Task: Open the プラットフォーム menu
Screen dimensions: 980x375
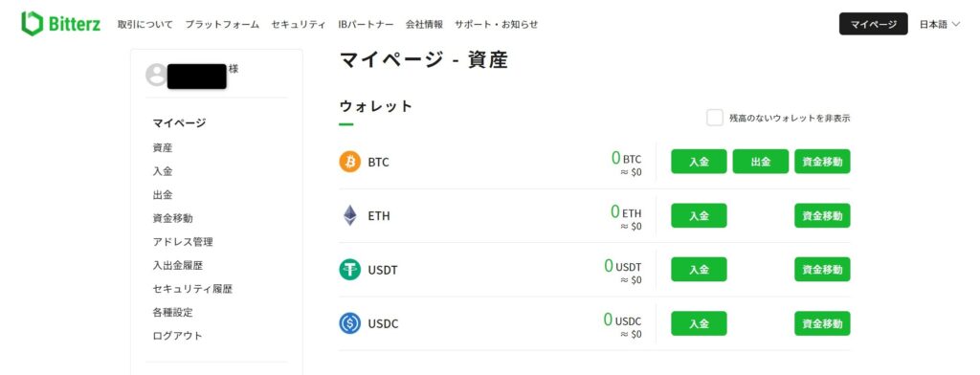Action: [x=222, y=24]
